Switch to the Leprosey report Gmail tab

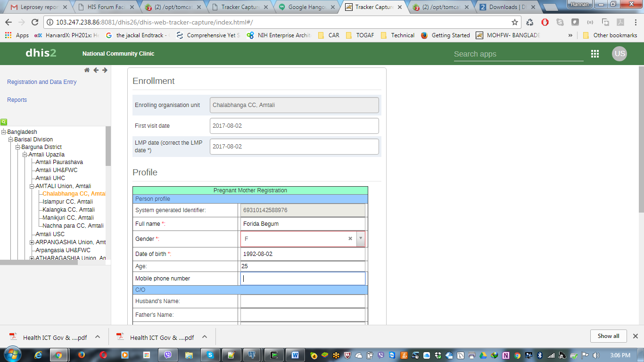[38, 7]
